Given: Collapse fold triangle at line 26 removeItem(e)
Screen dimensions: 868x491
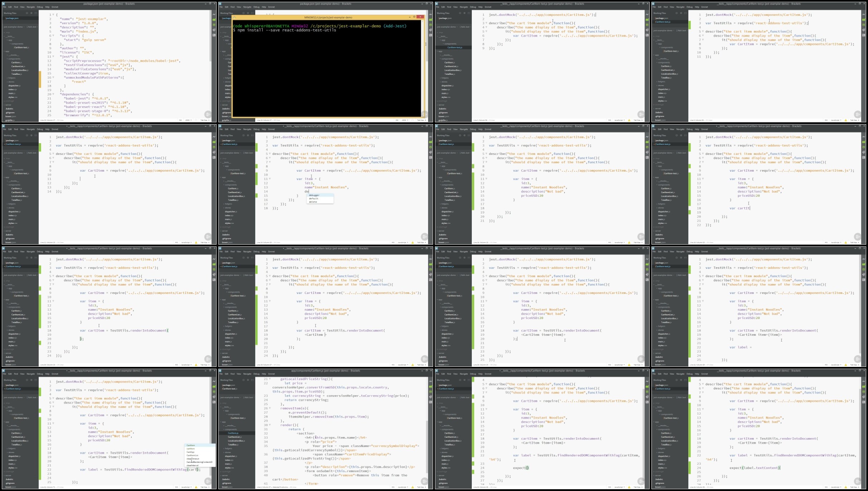Looking at the screenshot, I should tap(270, 408).
